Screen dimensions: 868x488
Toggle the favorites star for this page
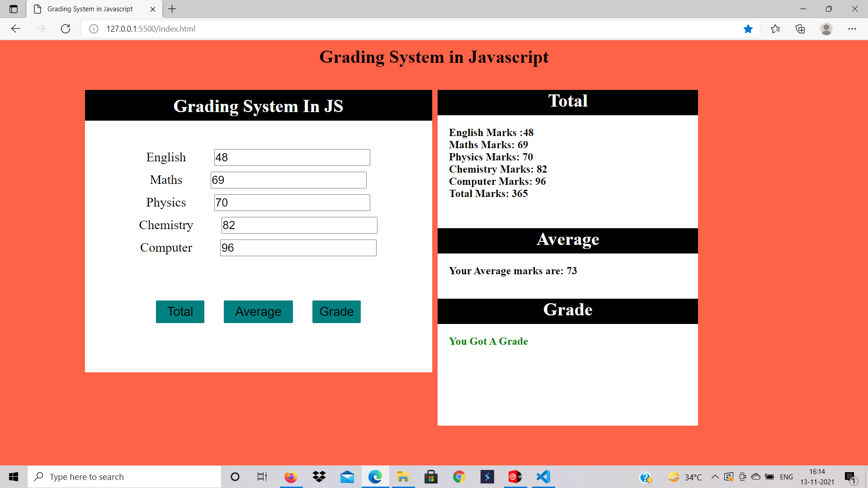click(748, 28)
